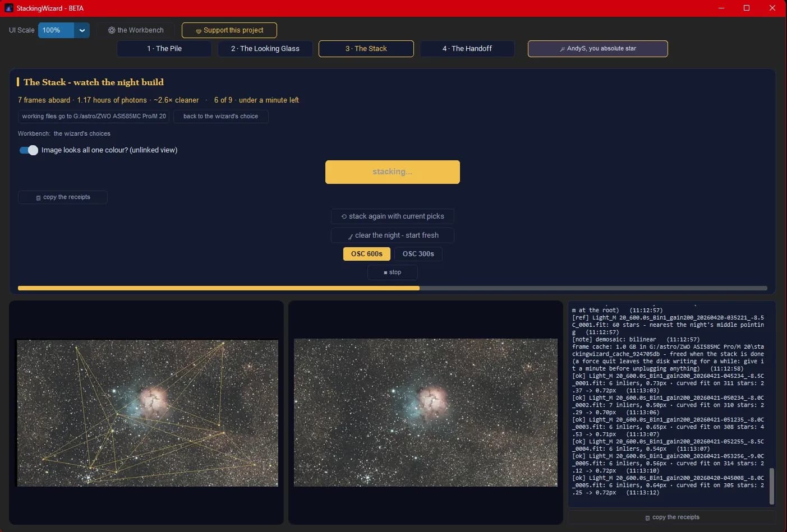This screenshot has width=787, height=532.
Task: Open the Workbench settings
Action: point(136,30)
